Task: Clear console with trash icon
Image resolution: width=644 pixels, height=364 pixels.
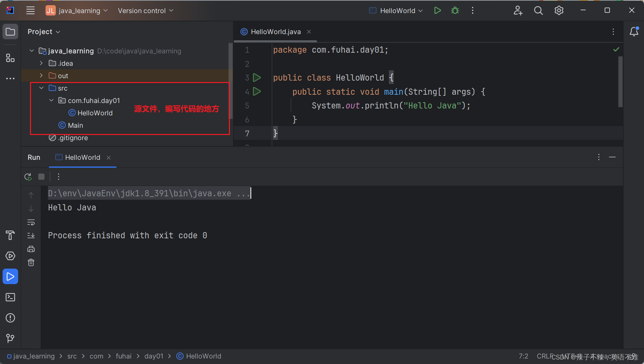Action: click(31, 262)
